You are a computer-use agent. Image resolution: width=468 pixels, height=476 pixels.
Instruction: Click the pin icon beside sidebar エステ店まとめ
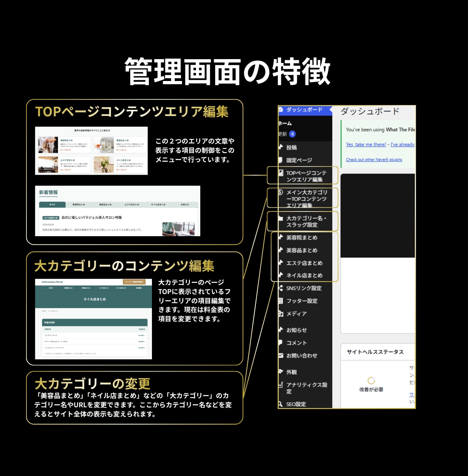[x=281, y=263]
